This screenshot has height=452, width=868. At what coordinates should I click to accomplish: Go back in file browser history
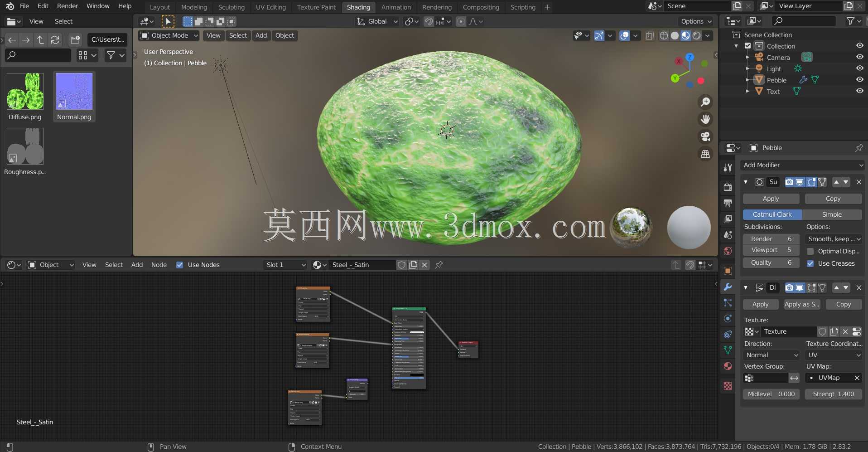[12, 40]
